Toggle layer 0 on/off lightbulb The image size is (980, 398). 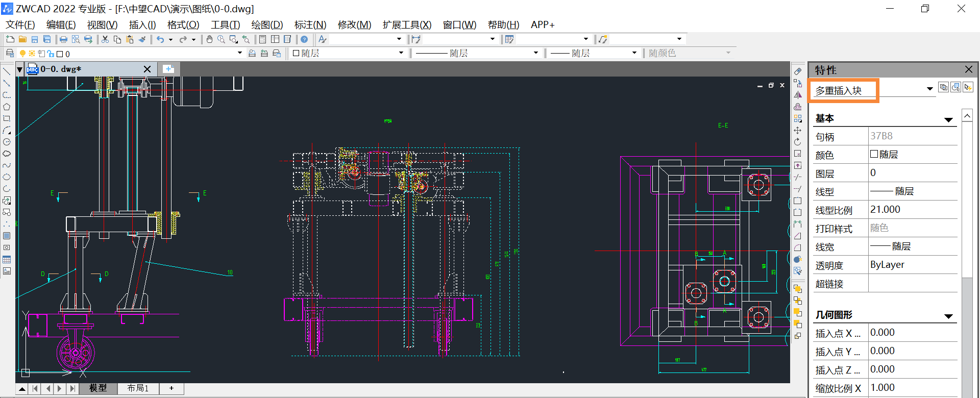coord(22,54)
